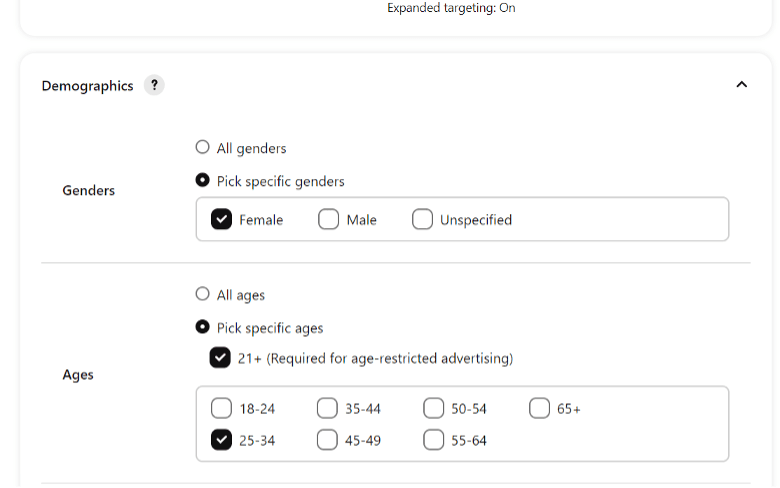Check the 65+ age range checkbox
Viewport: 780px width, 488px height.
tap(540, 408)
